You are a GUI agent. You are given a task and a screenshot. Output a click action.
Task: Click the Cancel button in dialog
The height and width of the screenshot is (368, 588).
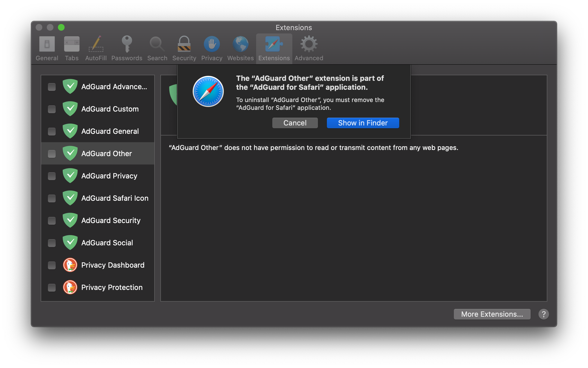coord(295,123)
